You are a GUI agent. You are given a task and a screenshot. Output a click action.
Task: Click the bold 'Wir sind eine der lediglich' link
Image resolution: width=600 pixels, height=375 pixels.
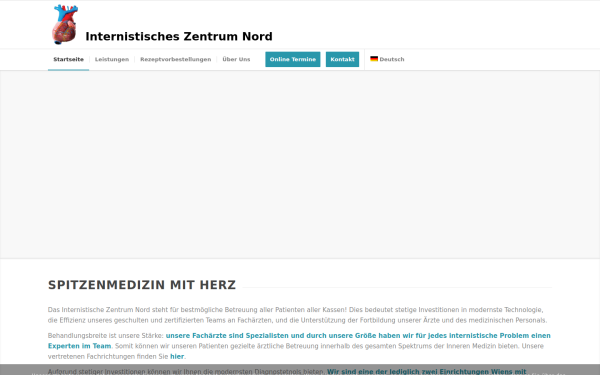(x=427, y=371)
